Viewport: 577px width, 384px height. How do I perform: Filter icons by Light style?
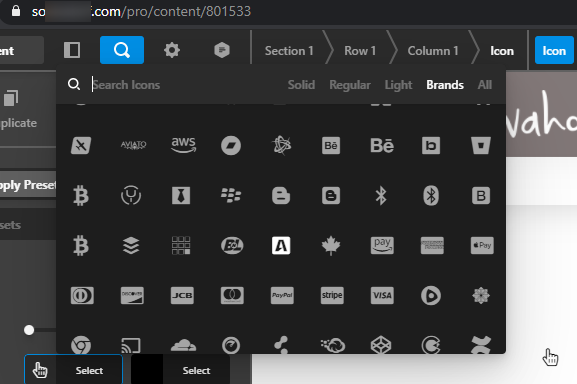399,85
